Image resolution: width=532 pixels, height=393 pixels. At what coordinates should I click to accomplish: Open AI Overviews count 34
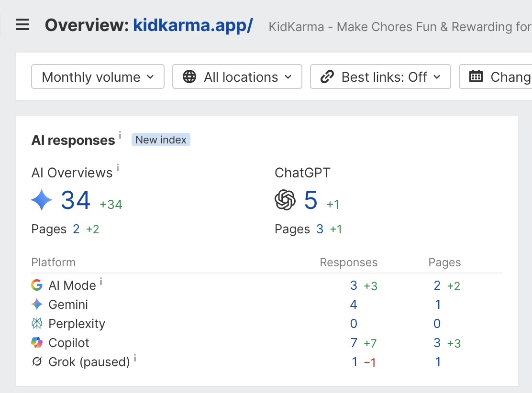click(75, 200)
